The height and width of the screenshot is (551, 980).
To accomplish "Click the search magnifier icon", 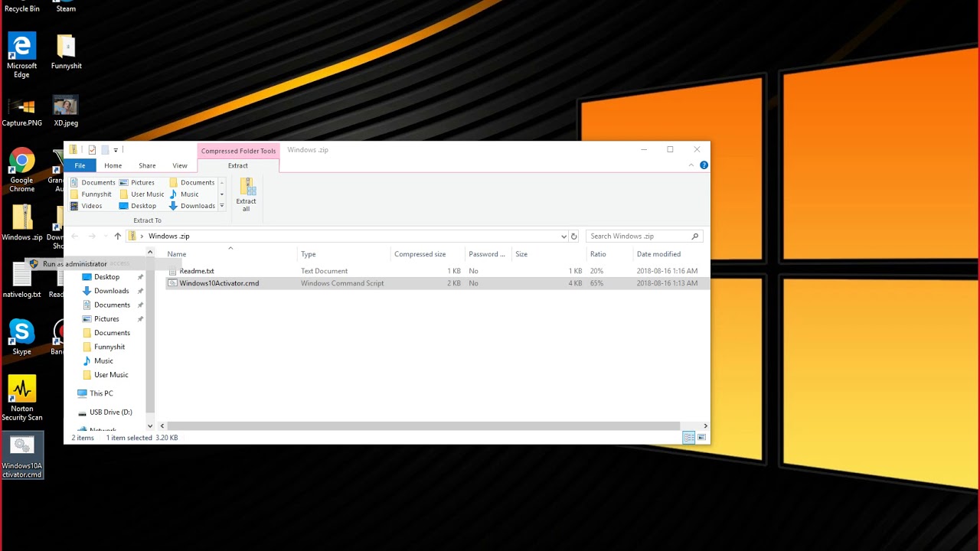I will coord(695,236).
